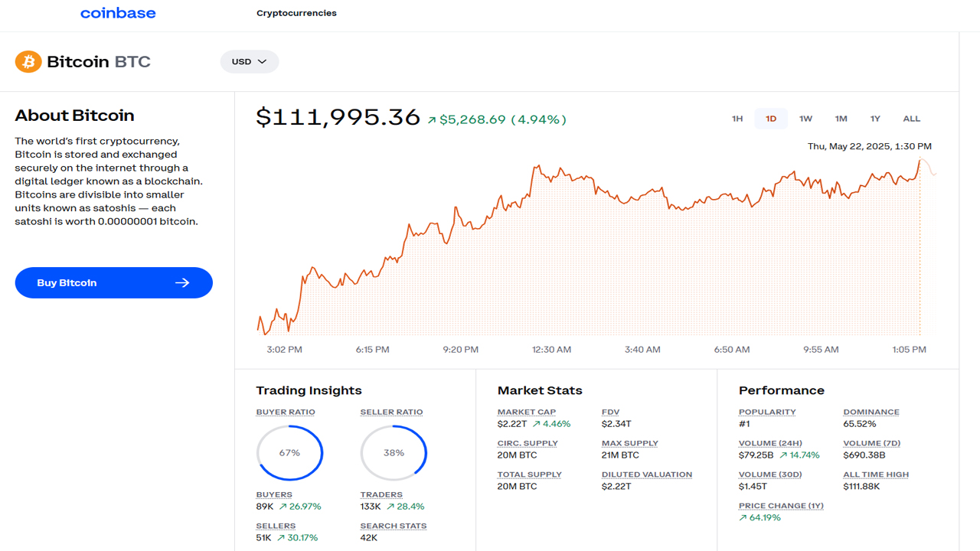Screen dimensions: 980x551
Task: Click the market cap 4.46% up-arrow icon
Action: tap(537, 424)
